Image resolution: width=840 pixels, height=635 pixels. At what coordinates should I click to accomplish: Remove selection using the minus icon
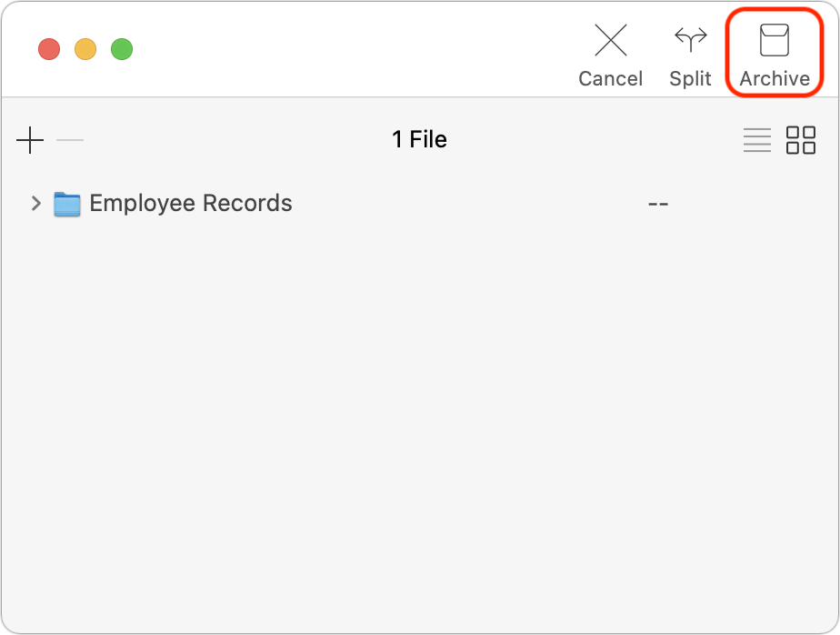70,140
